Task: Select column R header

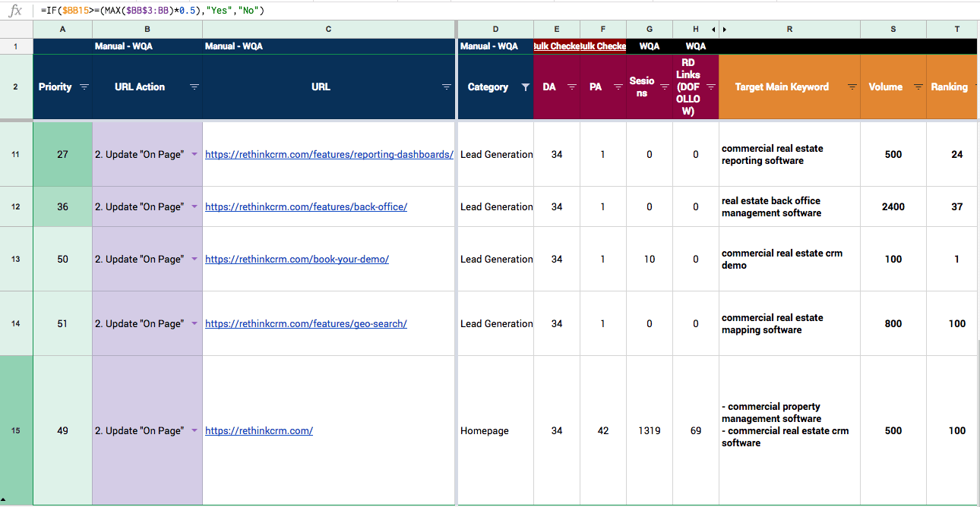Action: [x=789, y=29]
